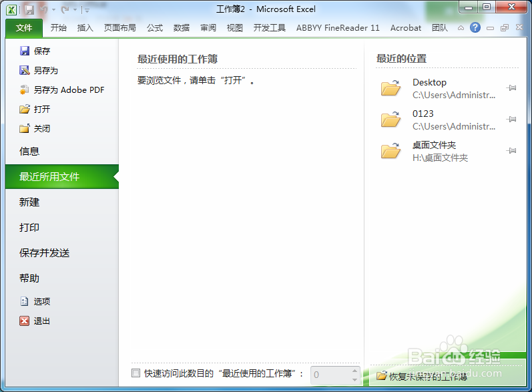Viewport: 532px width, 392px height.
Task: Select 新建 in the backstage menu
Action: tap(62, 202)
